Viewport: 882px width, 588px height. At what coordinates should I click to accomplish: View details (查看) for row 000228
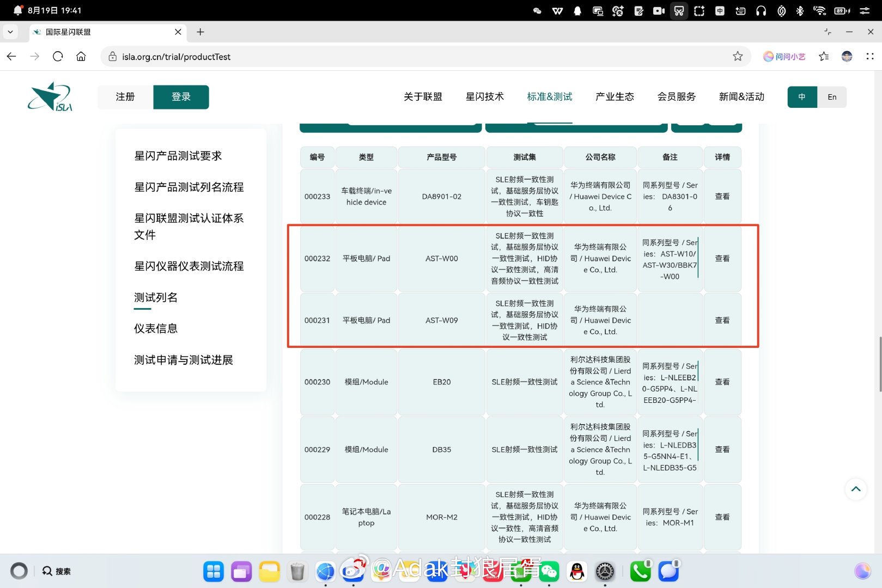(722, 517)
